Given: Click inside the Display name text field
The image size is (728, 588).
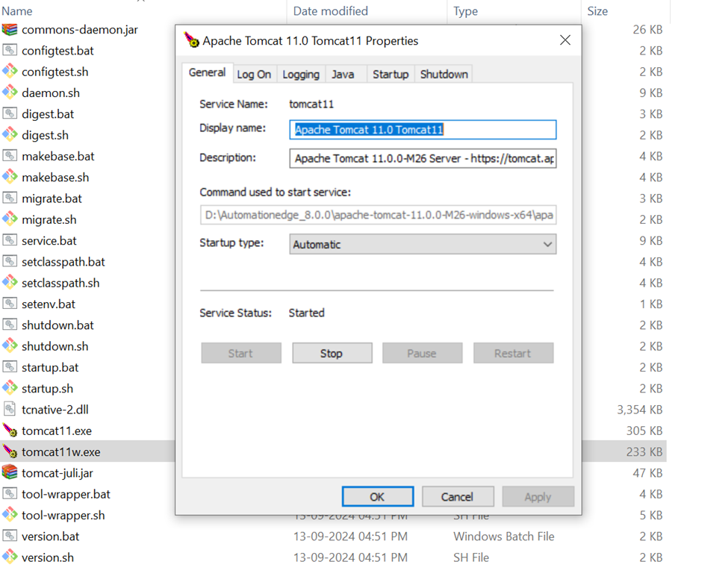Looking at the screenshot, I should [x=423, y=129].
